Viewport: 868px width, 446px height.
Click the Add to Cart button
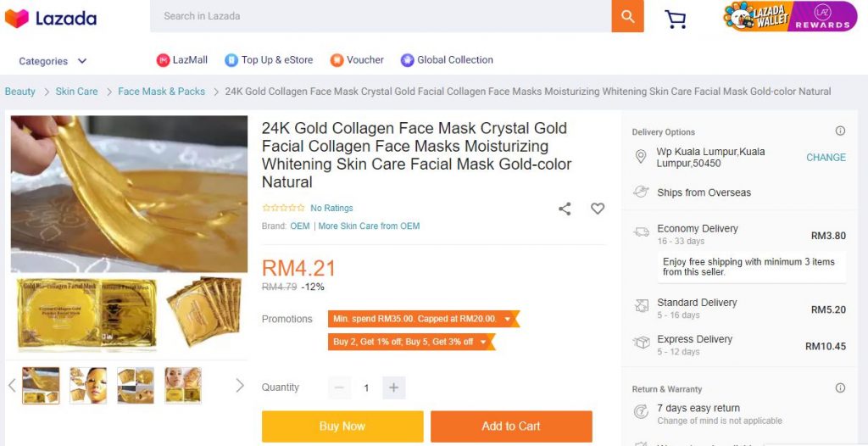tap(510, 426)
